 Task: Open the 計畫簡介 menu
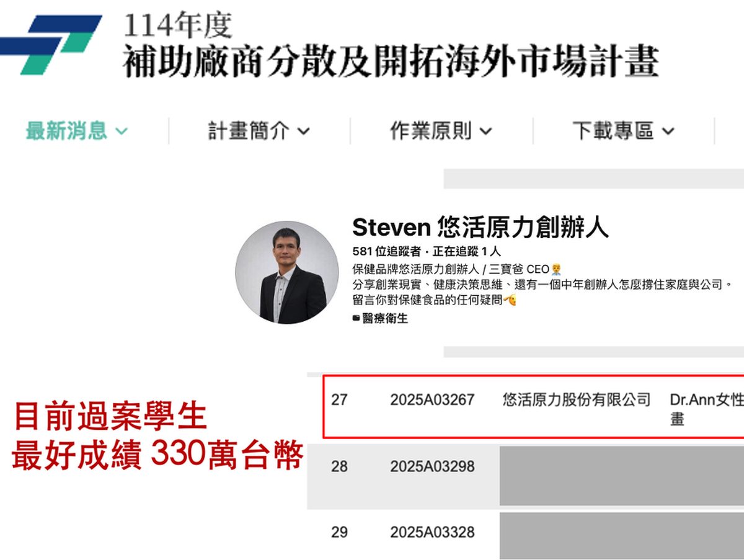pos(259,131)
